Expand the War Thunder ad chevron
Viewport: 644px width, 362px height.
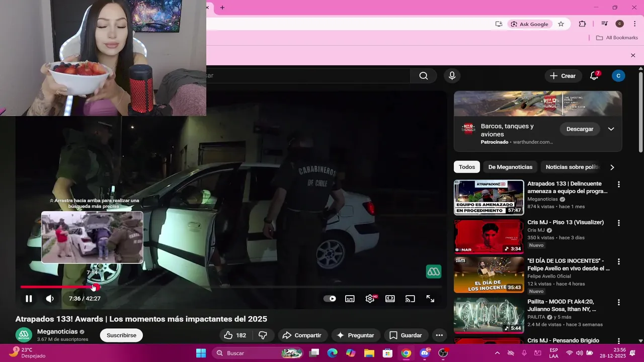tap(611, 129)
